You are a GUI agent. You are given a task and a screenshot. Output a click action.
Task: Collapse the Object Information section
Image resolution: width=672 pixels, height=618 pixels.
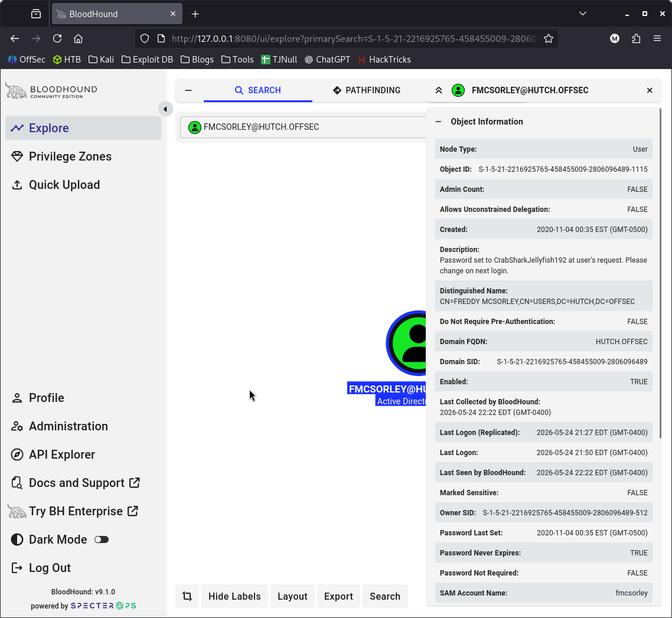tap(438, 122)
